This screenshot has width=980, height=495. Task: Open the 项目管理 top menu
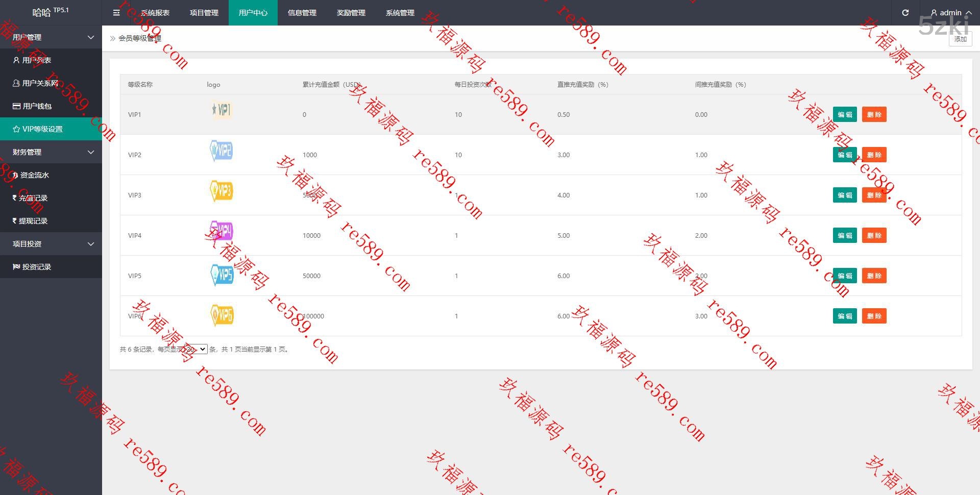(x=204, y=13)
